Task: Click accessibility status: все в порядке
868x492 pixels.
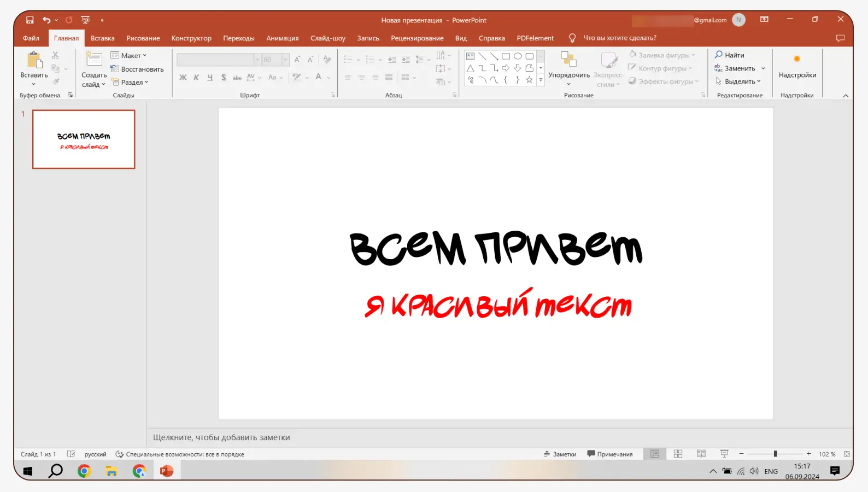Action: (x=180, y=454)
